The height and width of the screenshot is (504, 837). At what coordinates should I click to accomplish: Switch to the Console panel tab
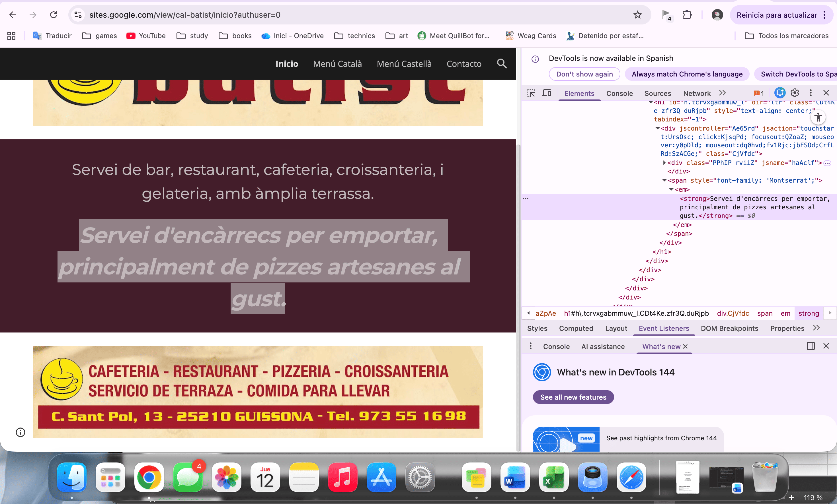tap(619, 93)
